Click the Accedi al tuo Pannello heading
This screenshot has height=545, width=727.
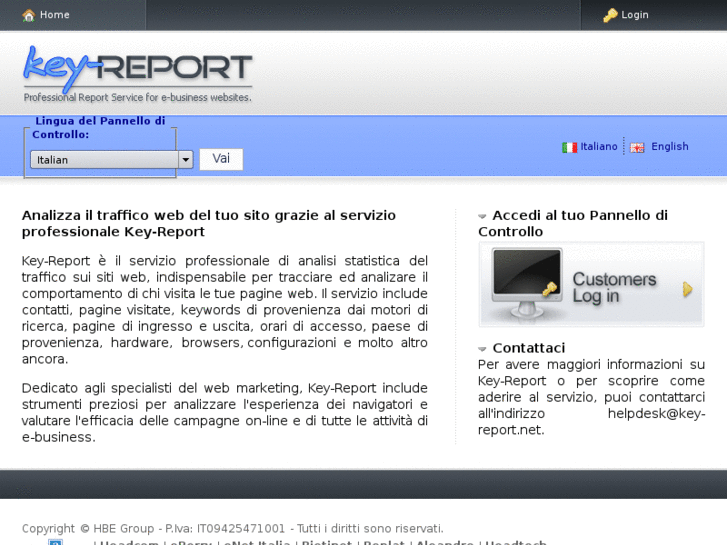coord(573,223)
